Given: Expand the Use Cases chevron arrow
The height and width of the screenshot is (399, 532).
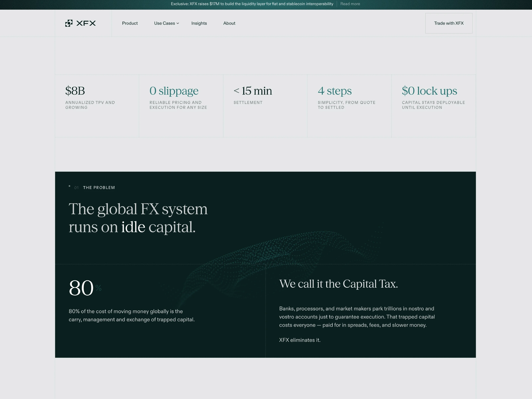Looking at the screenshot, I should pyautogui.click(x=178, y=23).
